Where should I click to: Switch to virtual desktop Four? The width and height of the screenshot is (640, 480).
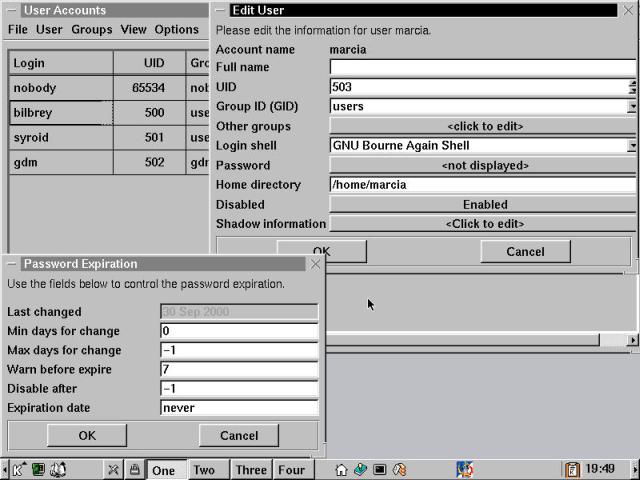click(291, 469)
